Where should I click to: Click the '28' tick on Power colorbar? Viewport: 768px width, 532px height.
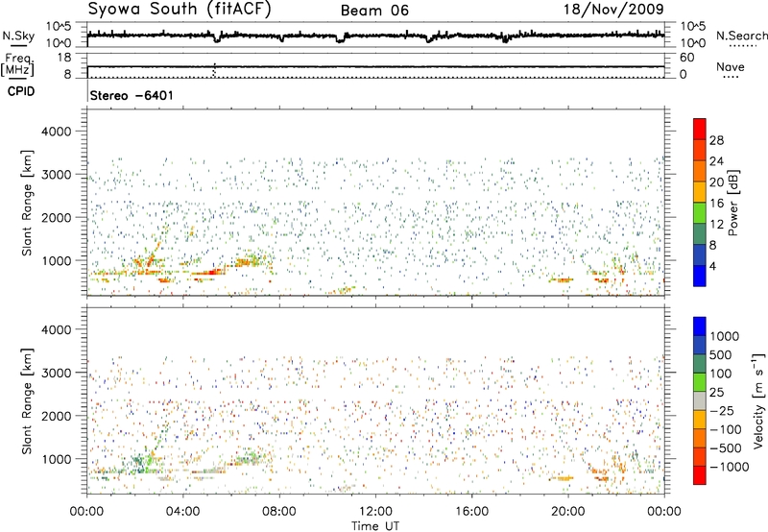716,140
